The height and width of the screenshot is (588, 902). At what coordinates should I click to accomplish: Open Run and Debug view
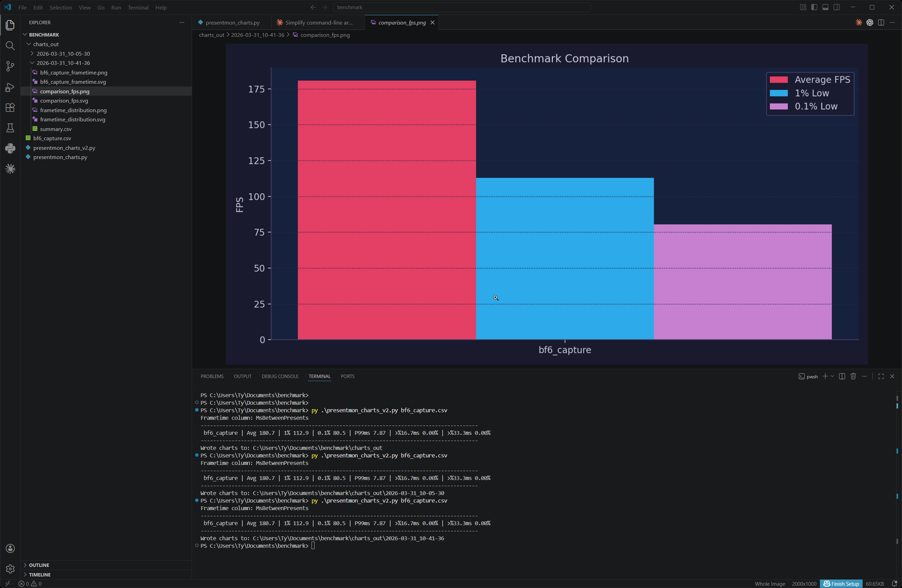[10, 87]
